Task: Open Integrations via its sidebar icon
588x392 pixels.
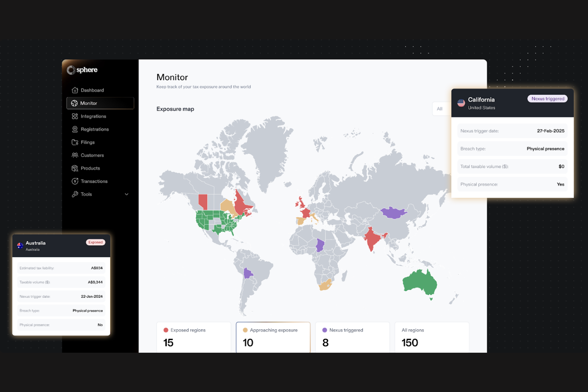Action: pyautogui.click(x=75, y=116)
